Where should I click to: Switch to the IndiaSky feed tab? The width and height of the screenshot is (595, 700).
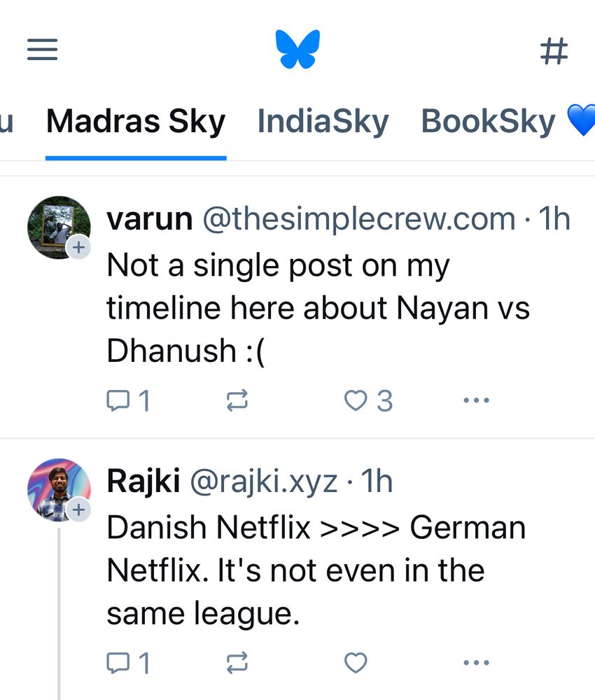click(323, 122)
